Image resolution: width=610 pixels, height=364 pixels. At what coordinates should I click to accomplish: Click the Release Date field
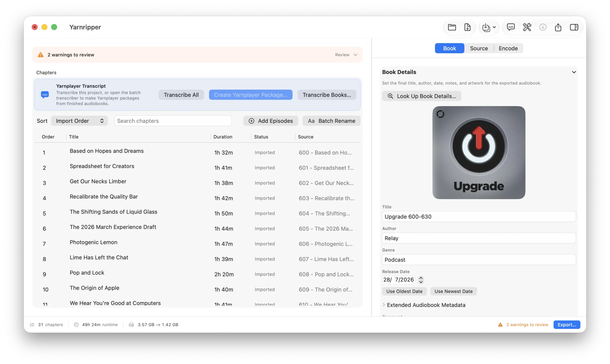[x=398, y=280]
